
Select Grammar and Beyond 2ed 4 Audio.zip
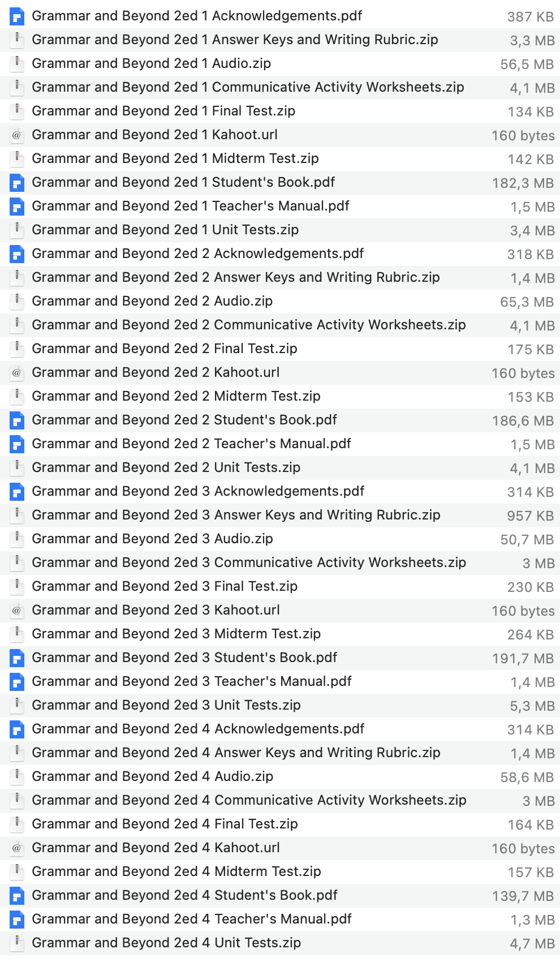coord(153,776)
